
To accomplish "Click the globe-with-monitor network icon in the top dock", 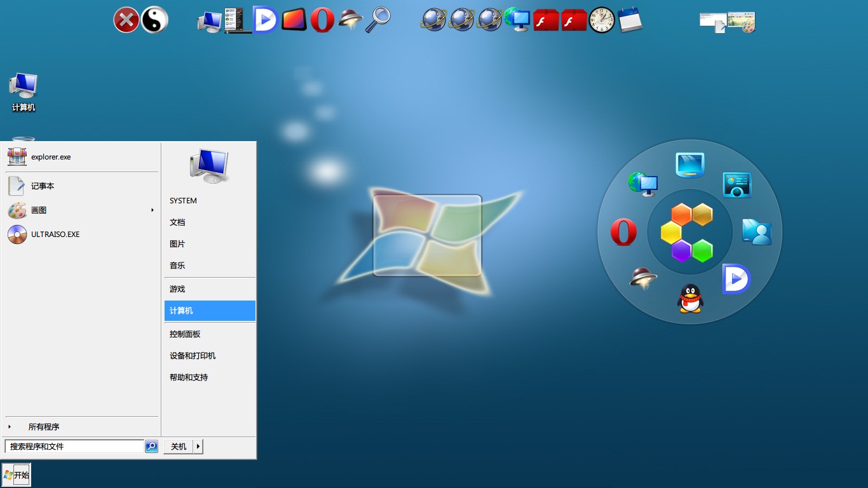I will 517,20.
